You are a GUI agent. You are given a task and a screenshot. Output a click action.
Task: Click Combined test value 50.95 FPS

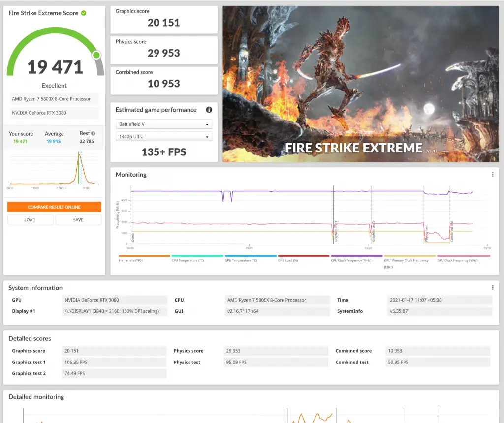tap(438, 363)
